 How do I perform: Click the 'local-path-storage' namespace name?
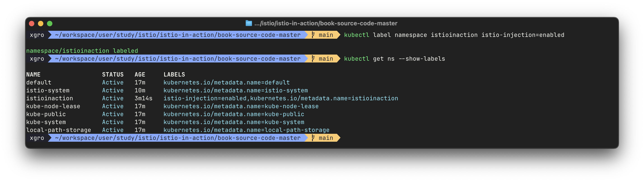[x=58, y=130]
